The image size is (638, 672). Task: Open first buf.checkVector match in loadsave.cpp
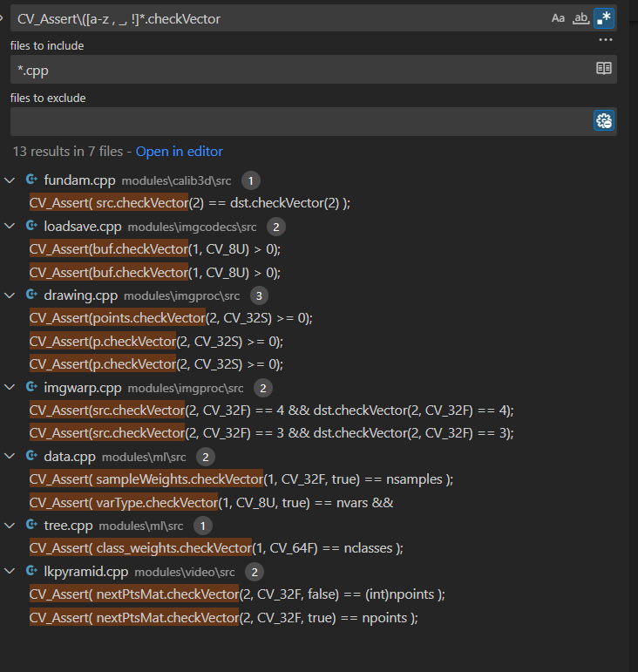point(155,249)
